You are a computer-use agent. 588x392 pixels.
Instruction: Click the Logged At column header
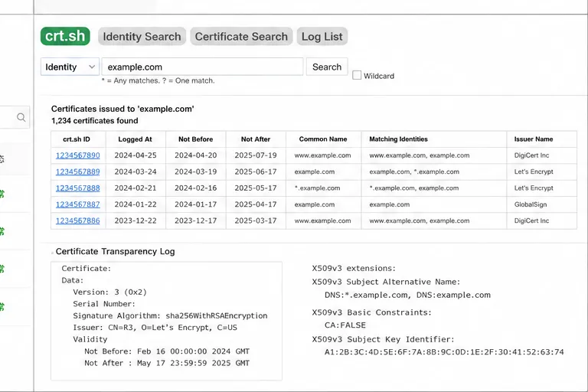[135, 139]
